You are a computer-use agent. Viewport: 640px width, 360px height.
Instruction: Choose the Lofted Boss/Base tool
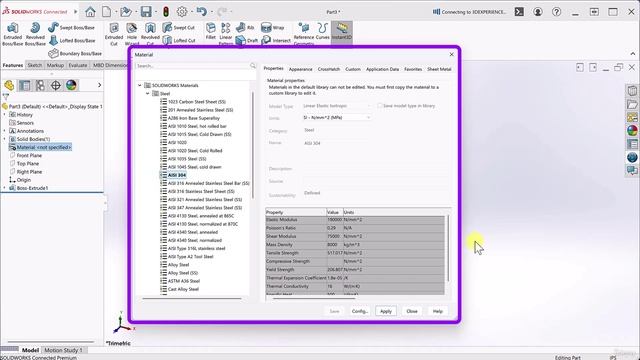(71, 40)
